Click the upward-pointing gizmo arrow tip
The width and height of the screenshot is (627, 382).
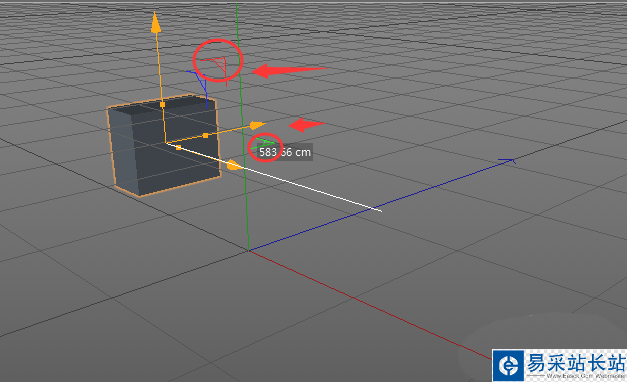tap(156, 22)
